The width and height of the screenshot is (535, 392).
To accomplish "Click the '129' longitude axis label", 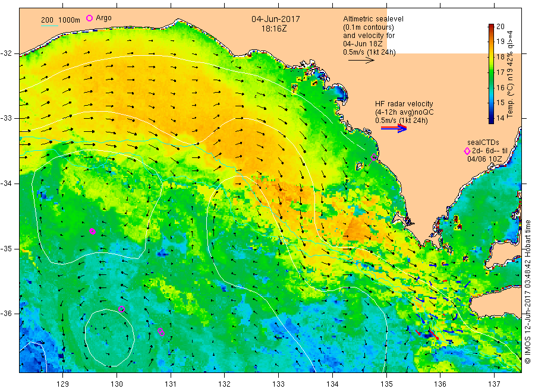I will click(x=63, y=384).
